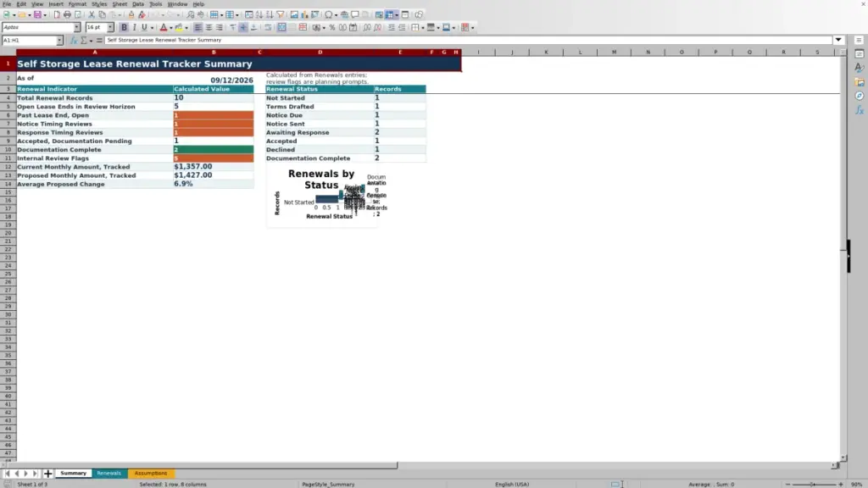Add a new sheet with plus button
The height and width of the screenshot is (488, 868).
(47, 474)
